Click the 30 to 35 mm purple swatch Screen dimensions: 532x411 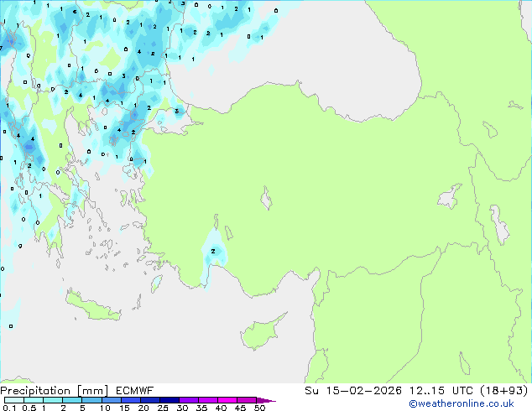[x=189, y=400]
